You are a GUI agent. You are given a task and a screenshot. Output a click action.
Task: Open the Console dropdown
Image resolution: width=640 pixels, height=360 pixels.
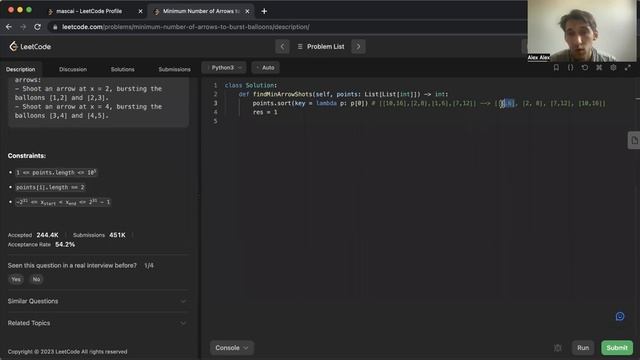231,348
